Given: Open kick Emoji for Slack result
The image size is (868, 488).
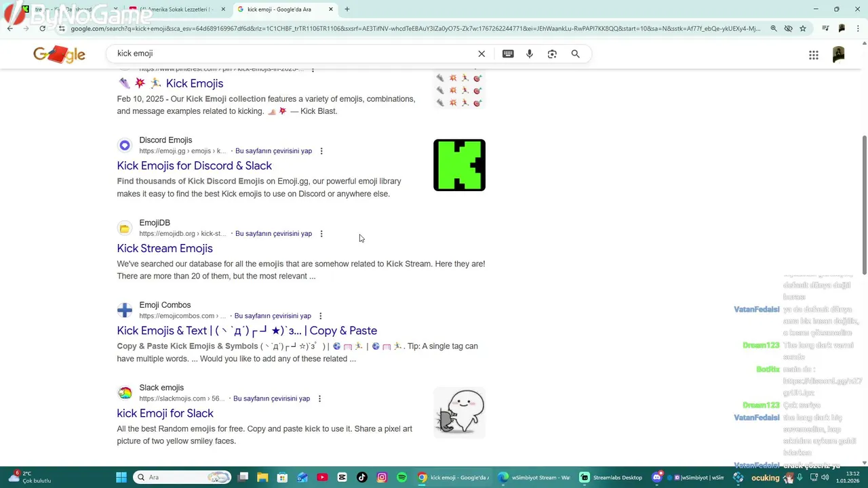Looking at the screenshot, I should (x=165, y=413).
